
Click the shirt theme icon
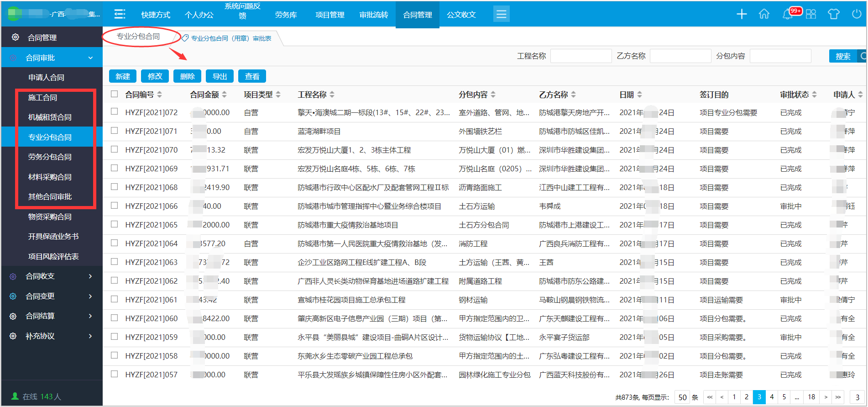click(834, 14)
